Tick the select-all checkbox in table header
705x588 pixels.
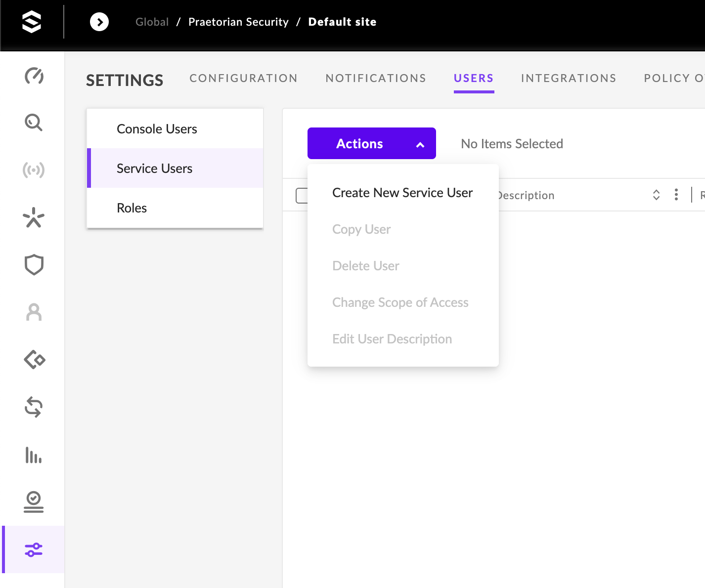302,195
